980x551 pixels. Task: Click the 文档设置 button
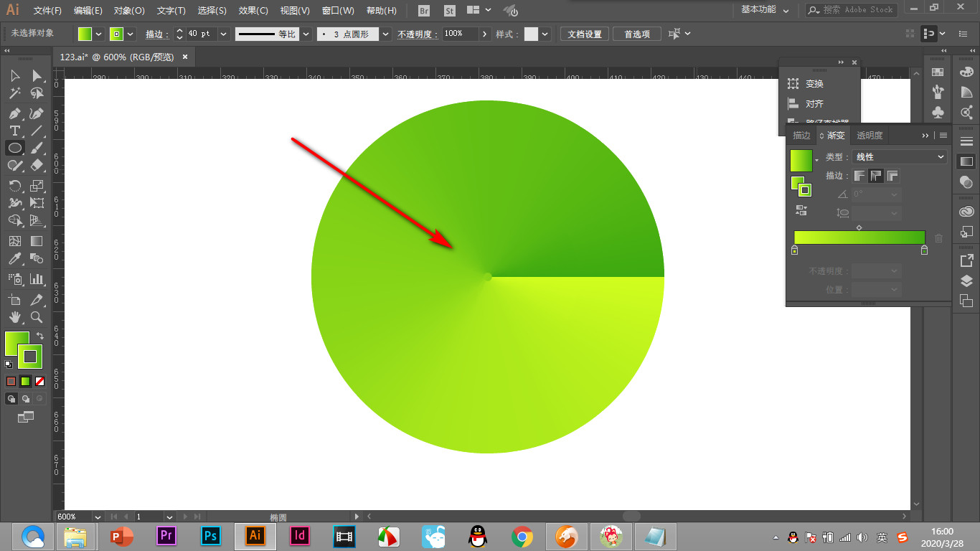[585, 34]
